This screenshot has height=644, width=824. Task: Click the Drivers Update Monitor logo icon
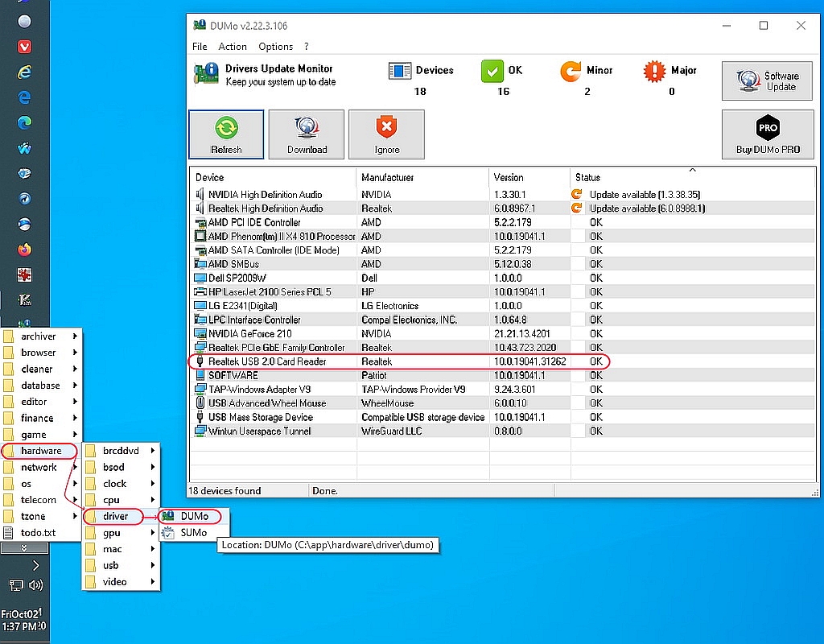tap(207, 73)
